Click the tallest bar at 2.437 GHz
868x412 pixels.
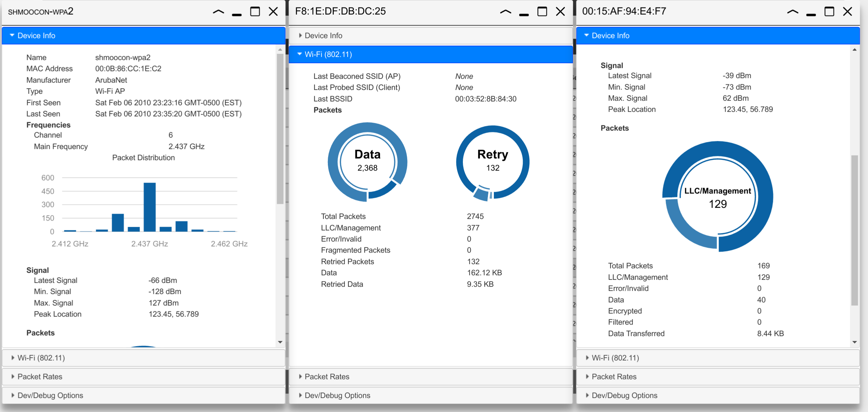[x=150, y=207]
